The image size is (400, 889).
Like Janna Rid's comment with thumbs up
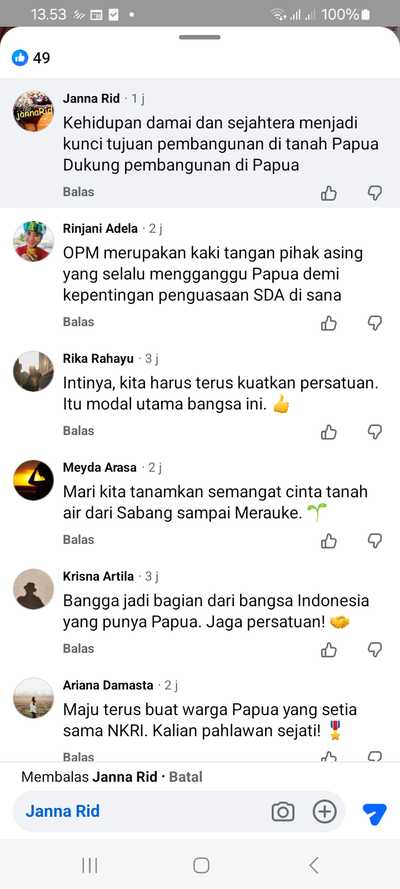tap(329, 193)
